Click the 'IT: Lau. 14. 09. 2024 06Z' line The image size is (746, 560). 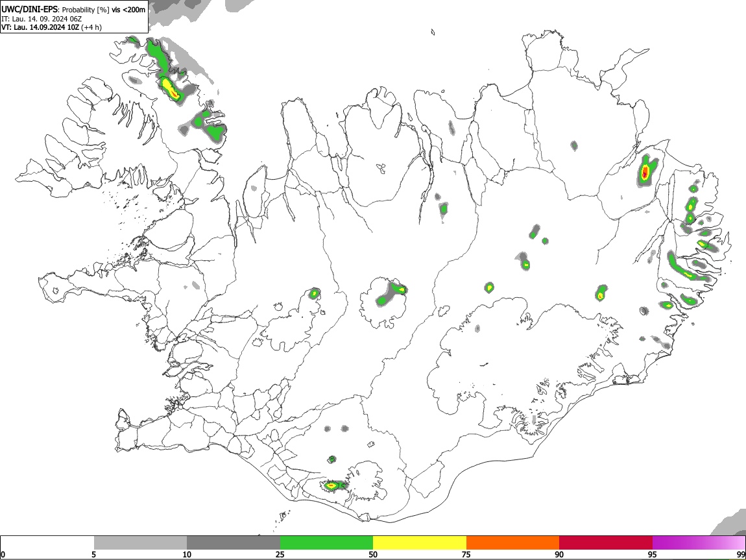click(42, 19)
